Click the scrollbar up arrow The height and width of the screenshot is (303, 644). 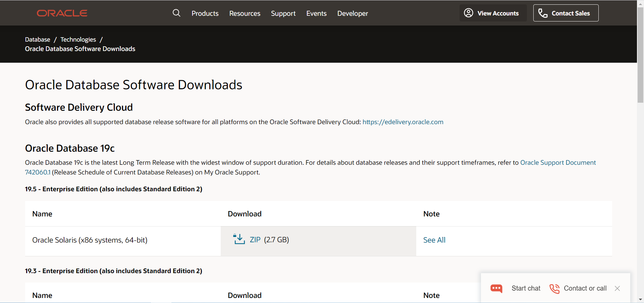[x=640, y=3]
